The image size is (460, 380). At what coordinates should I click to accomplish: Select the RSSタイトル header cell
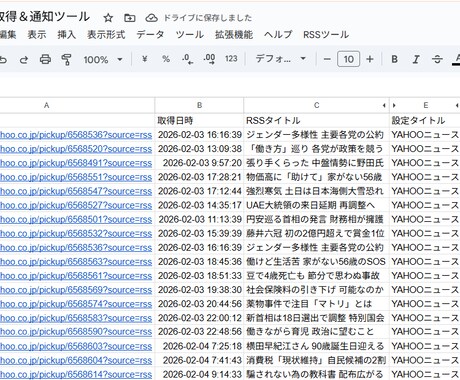(x=316, y=121)
